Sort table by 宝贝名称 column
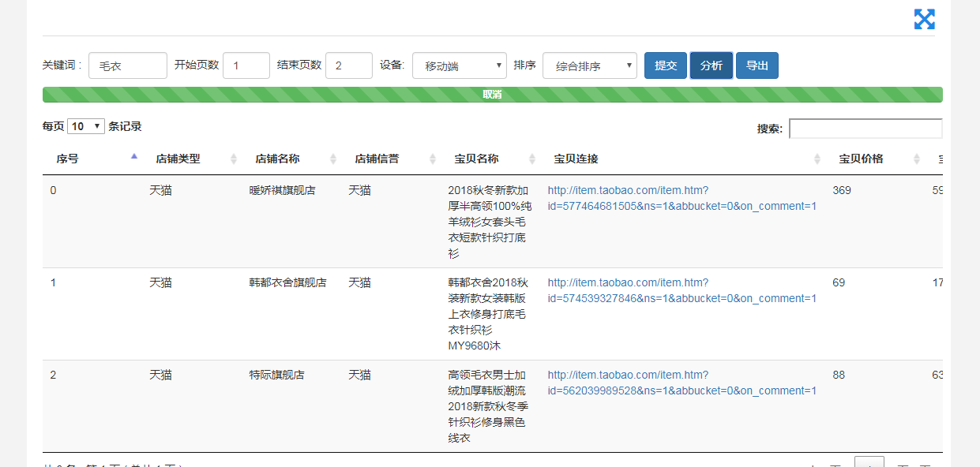Screen dimensions: 980x467 pyautogui.click(x=531, y=159)
